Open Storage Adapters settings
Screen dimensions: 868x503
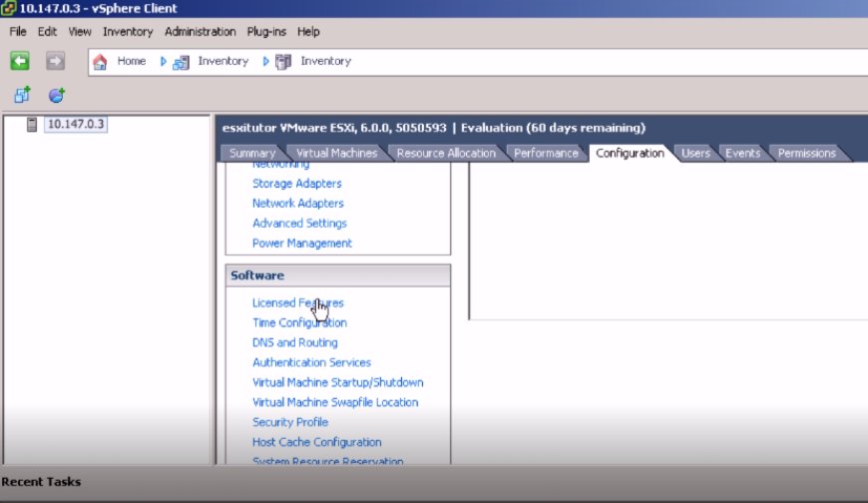[296, 184]
